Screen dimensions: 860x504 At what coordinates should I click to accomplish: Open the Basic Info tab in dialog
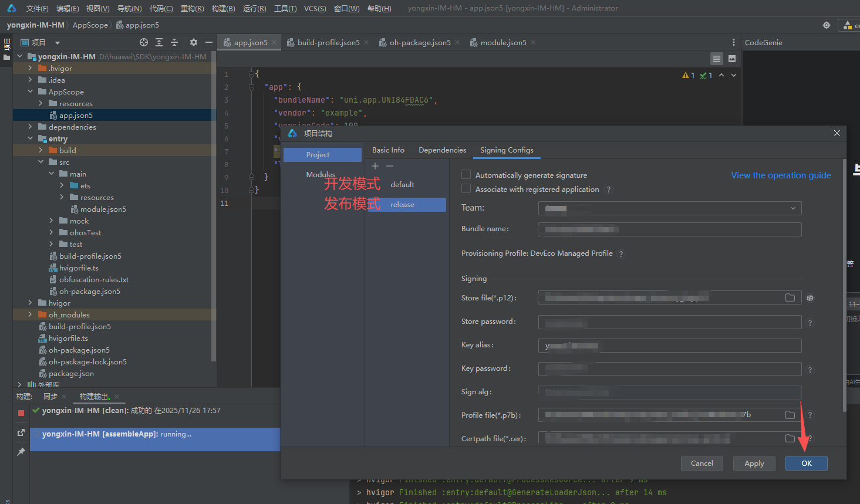pyautogui.click(x=388, y=150)
